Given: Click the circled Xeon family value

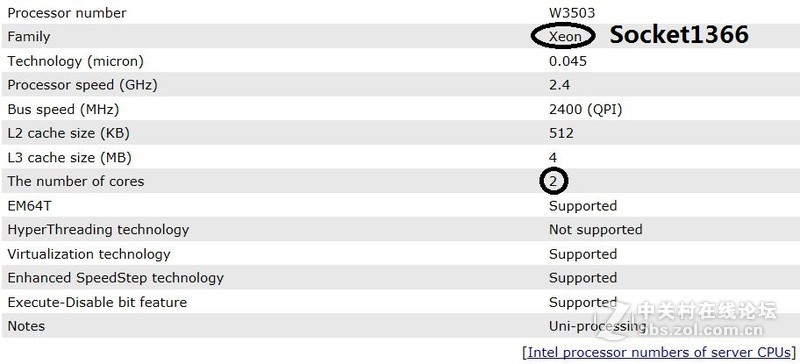Looking at the screenshot, I should pyautogui.click(x=563, y=36).
